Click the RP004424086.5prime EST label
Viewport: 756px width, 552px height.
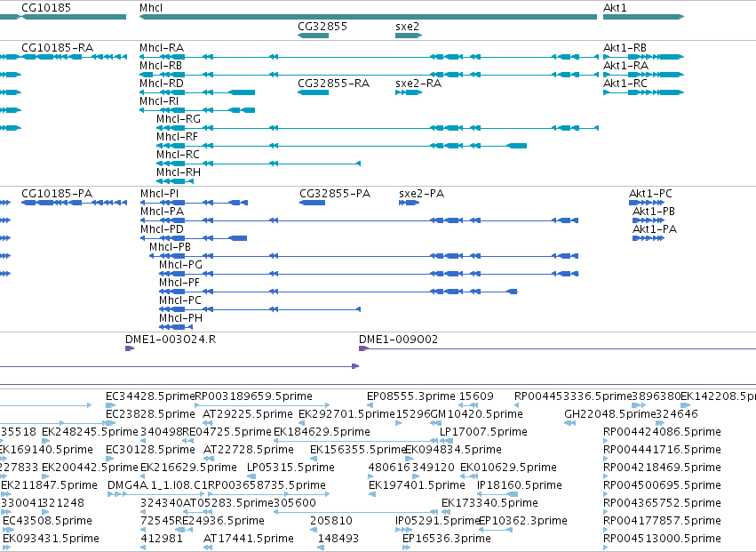tap(662, 432)
